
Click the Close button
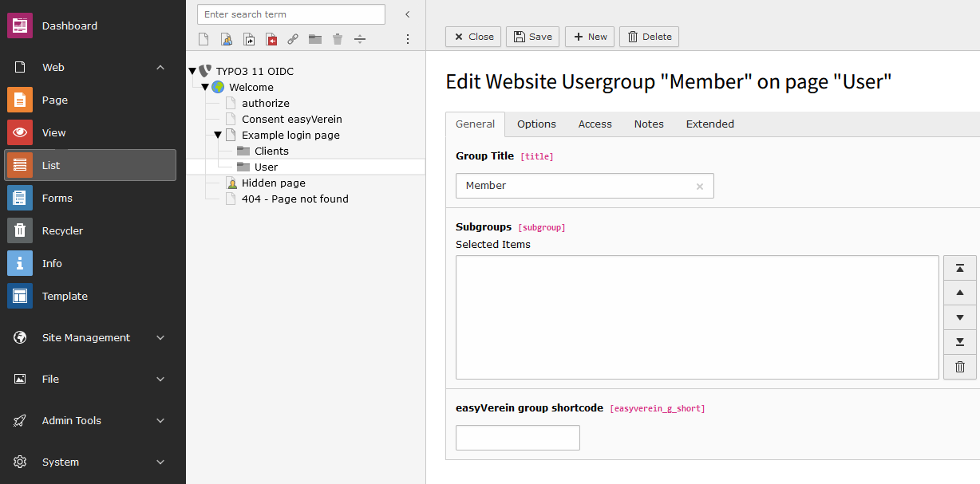(x=473, y=37)
